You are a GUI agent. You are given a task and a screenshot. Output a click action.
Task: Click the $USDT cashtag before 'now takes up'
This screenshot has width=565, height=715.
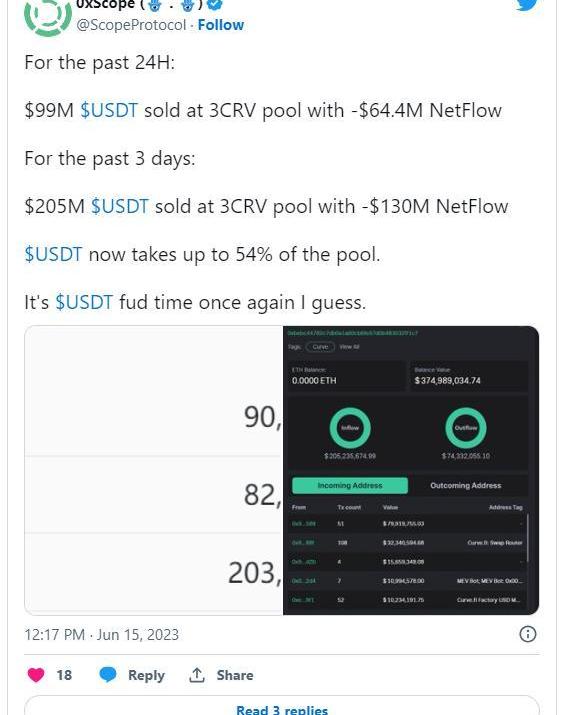53,254
